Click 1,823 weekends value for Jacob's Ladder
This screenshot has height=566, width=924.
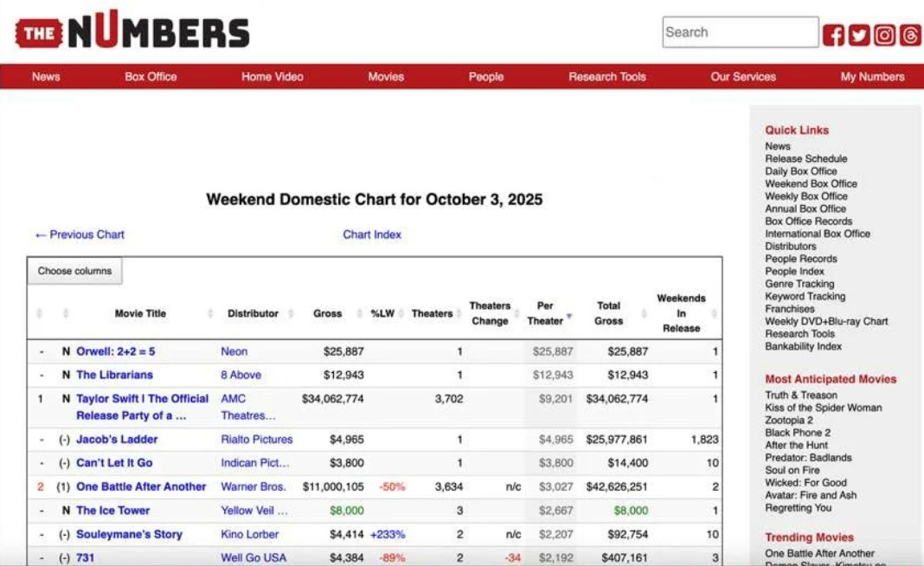pos(705,440)
